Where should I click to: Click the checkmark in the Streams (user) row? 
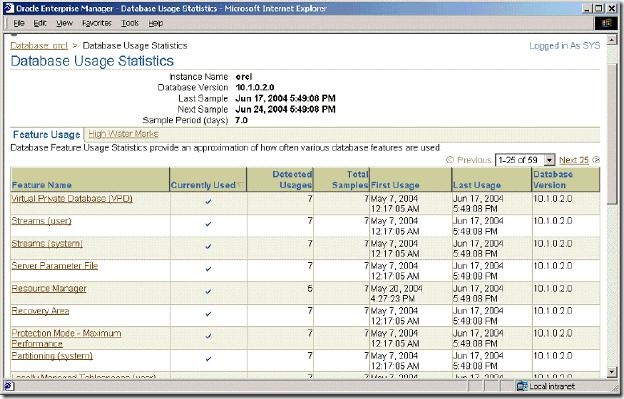pyautogui.click(x=208, y=224)
